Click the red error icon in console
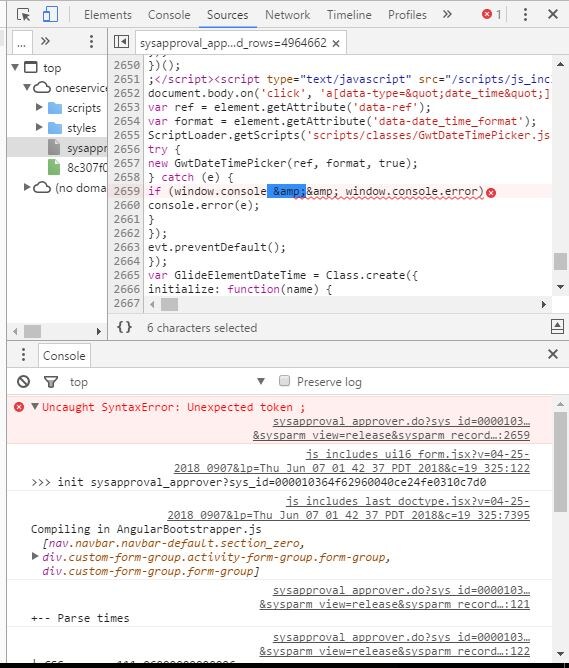 tap(19, 407)
